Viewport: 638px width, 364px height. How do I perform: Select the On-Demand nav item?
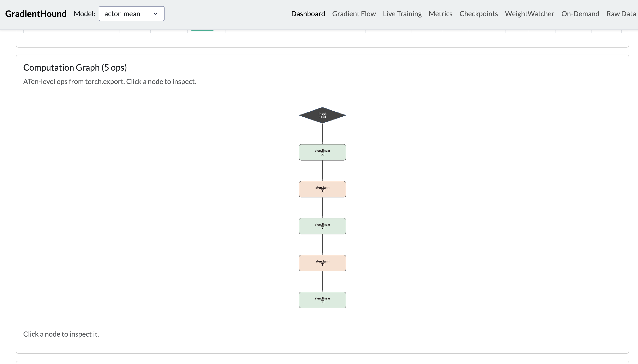click(580, 14)
